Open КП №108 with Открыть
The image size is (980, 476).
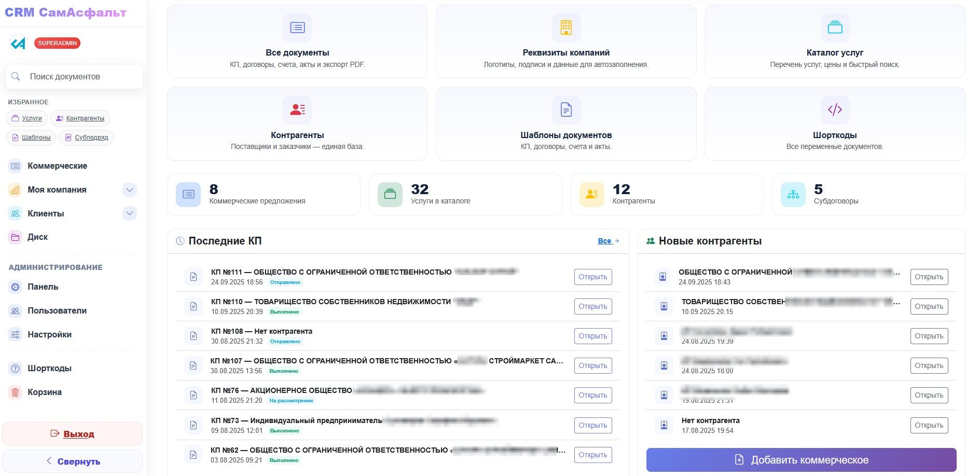593,336
